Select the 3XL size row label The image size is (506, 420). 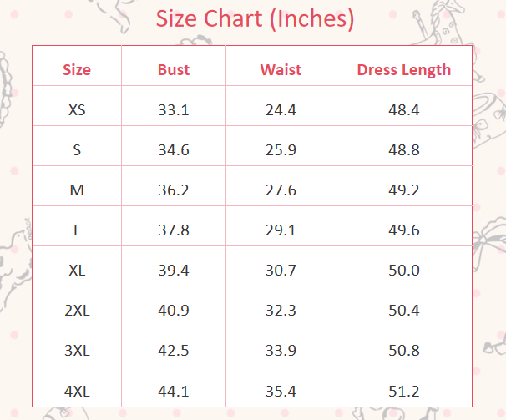[x=77, y=351]
